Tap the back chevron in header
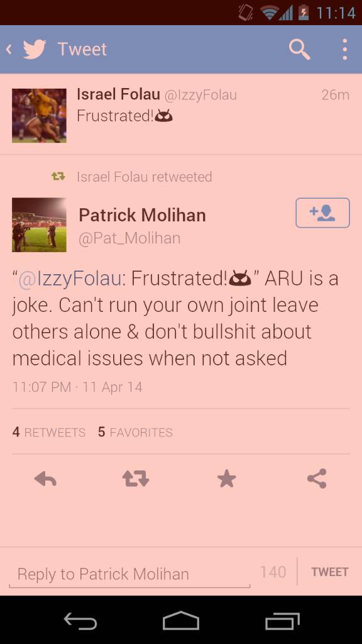Screen dimensions: 362x644 coord(9,49)
